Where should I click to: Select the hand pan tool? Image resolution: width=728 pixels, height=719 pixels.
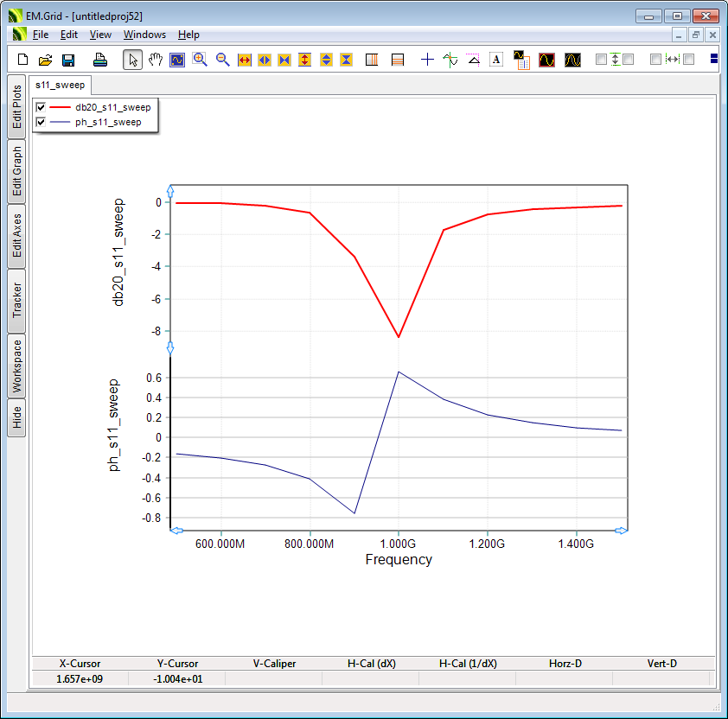coord(156,60)
